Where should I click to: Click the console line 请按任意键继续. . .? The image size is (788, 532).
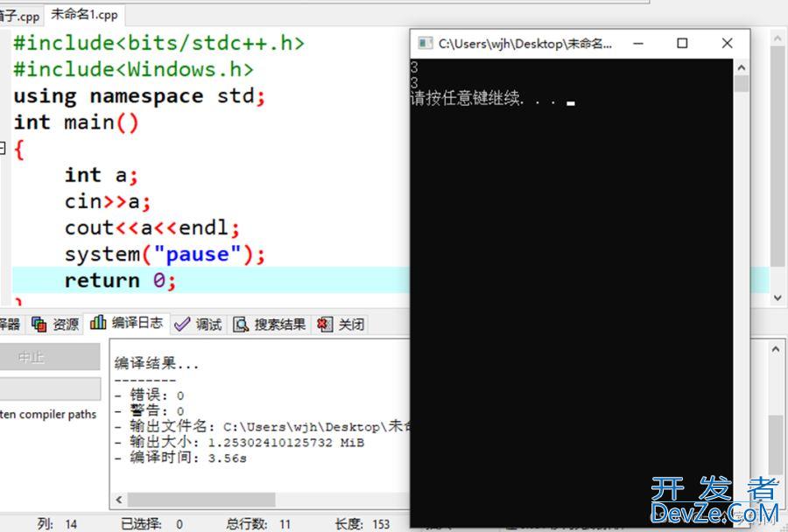click(x=484, y=98)
